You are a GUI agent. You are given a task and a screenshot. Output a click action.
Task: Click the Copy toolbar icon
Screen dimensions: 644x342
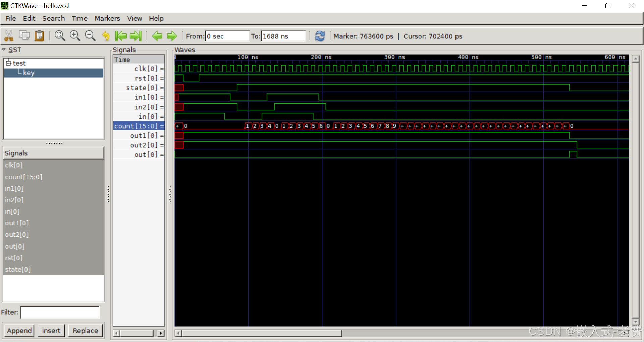[x=24, y=35]
